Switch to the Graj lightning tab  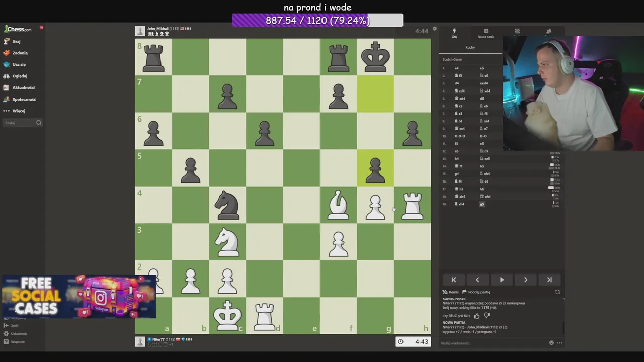[454, 33]
